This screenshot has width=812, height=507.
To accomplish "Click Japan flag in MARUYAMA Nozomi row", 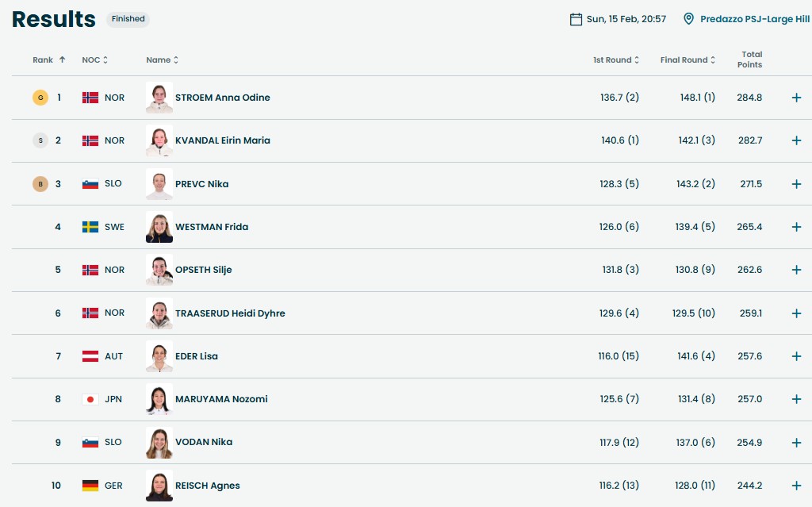I will point(90,399).
